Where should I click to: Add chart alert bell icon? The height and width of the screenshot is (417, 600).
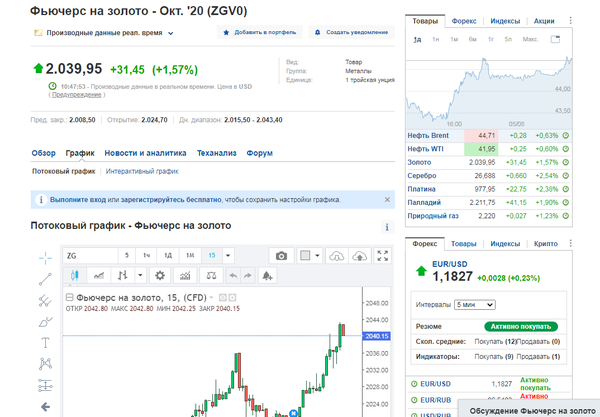[x=267, y=275]
